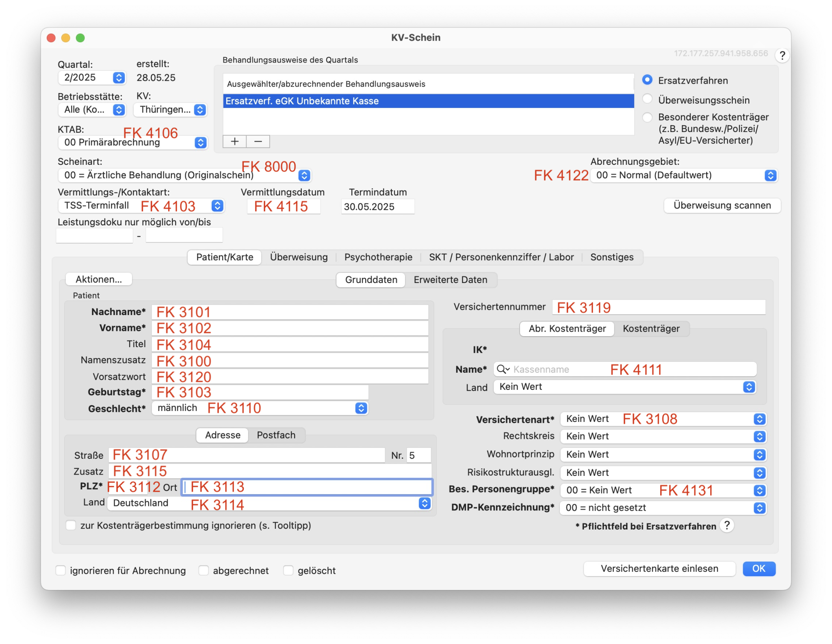
Task: Confirm with the OK button
Action: (x=759, y=569)
